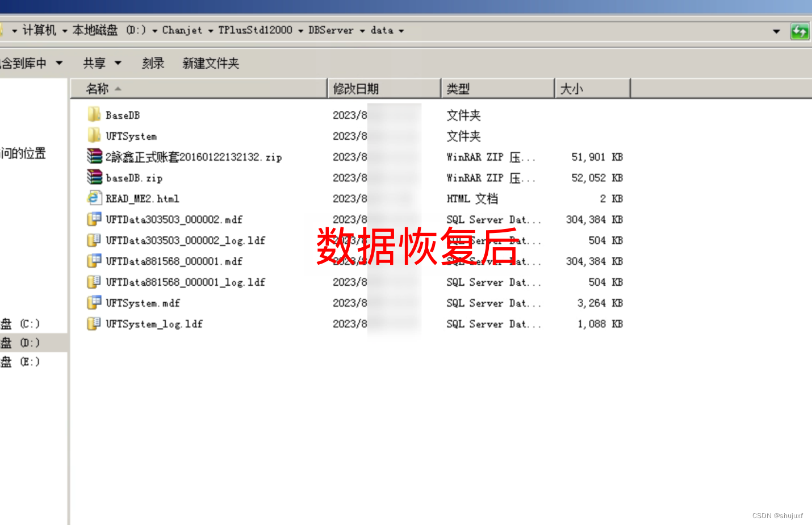The width and height of the screenshot is (812, 525).
Task: Navigate to Chanjet in the address bar
Action: 182,31
